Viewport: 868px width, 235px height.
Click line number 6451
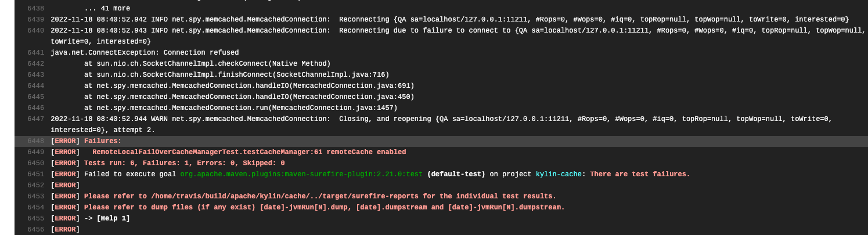tap(35, 175)
